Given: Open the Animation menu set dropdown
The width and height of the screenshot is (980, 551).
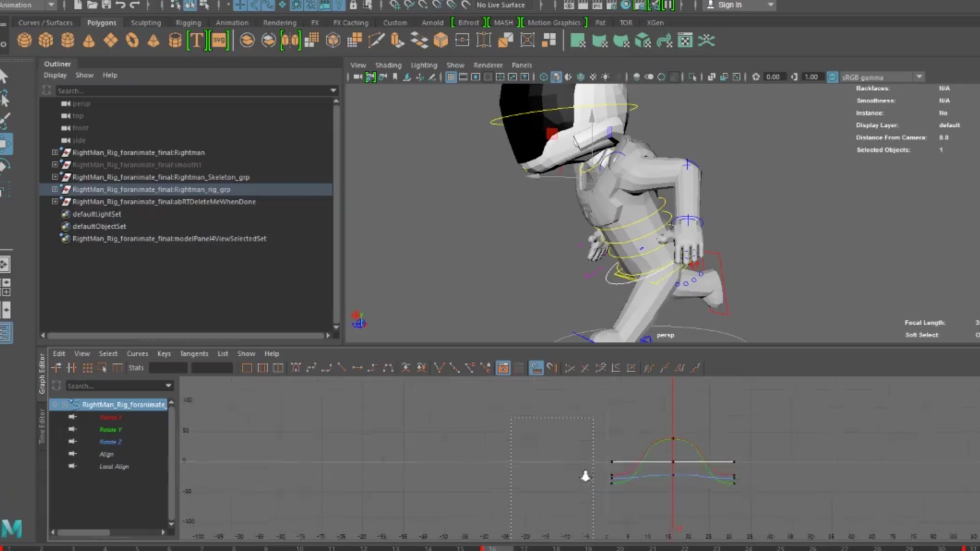Looking at the screenshot, I should click(x=51, y=5).
